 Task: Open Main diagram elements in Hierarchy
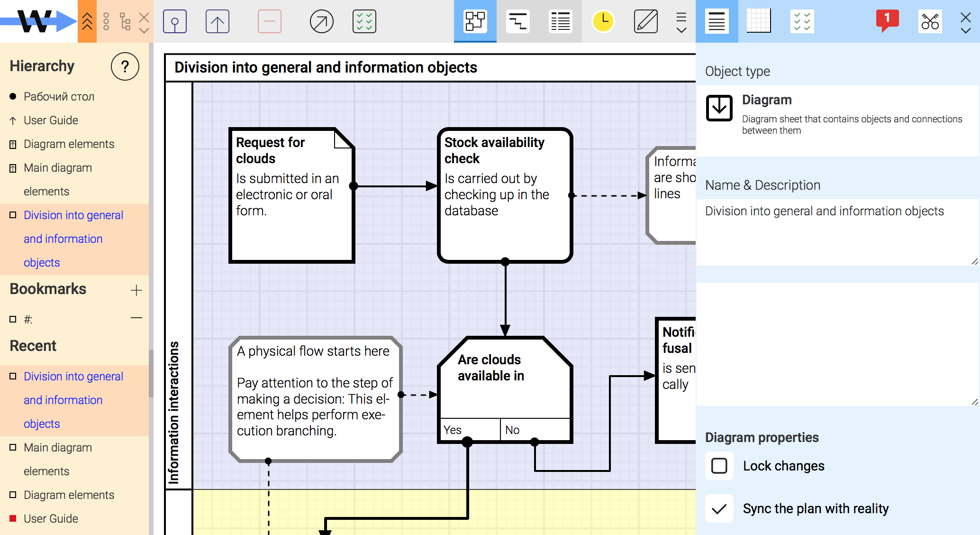point(57,168)
